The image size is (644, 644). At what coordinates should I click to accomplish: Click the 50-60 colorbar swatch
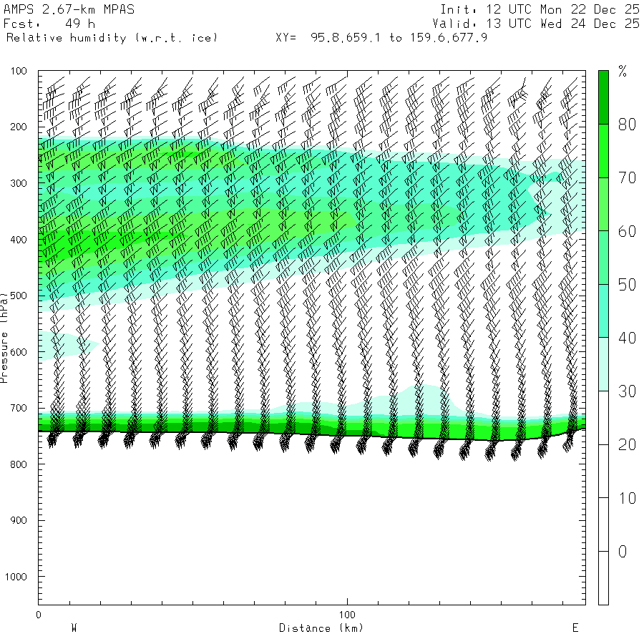click(x=603, y=258)
